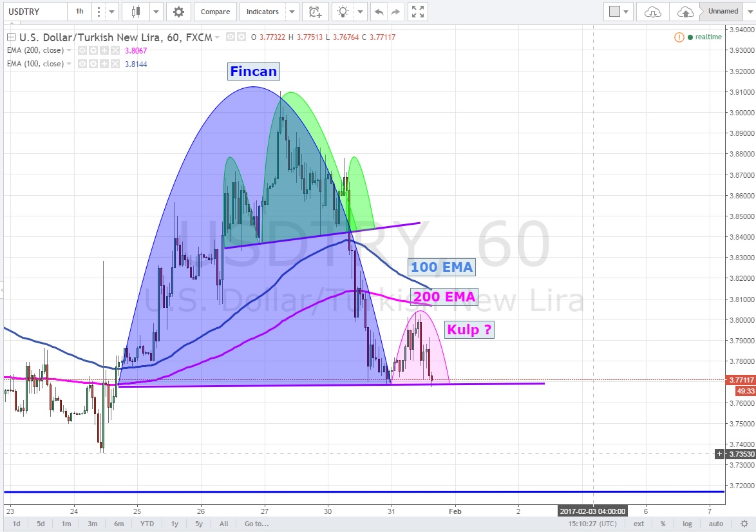756x532 pixels.
Task: Click the Compare button
Action: click(x=215, y=12)
